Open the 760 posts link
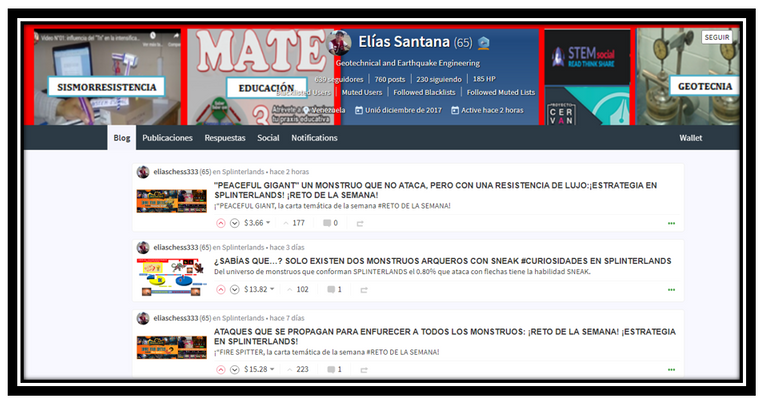The width and height of the screenshot is (768, 403). (x=390, y=79)
